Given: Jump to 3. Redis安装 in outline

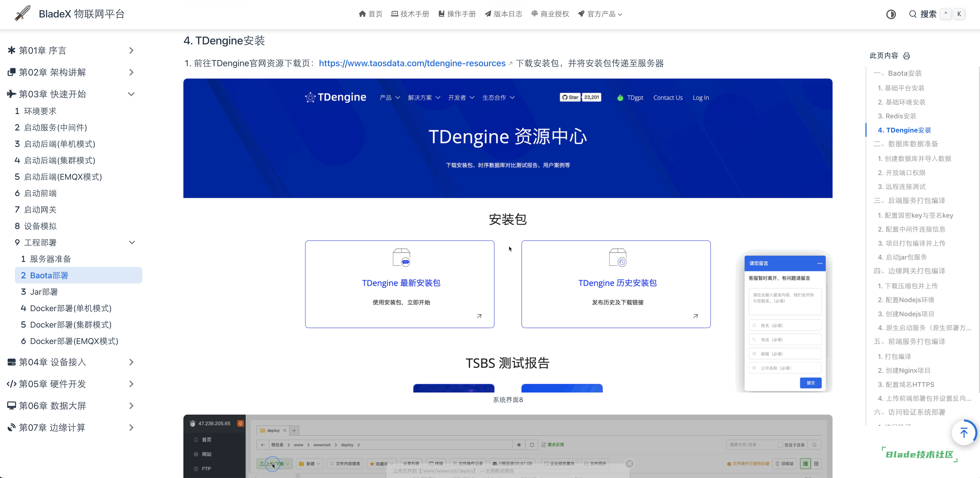Looking at the screenshot, I should pos(897,116).
